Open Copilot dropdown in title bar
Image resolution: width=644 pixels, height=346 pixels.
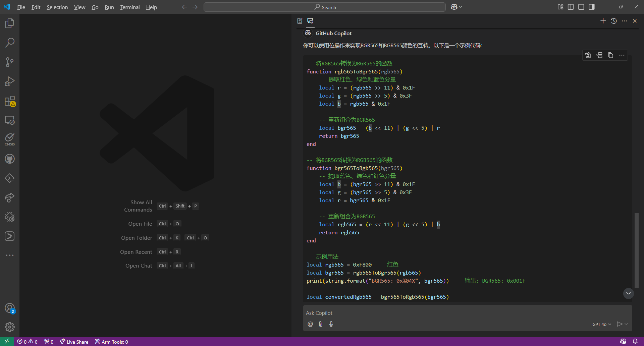click(456, 7)
